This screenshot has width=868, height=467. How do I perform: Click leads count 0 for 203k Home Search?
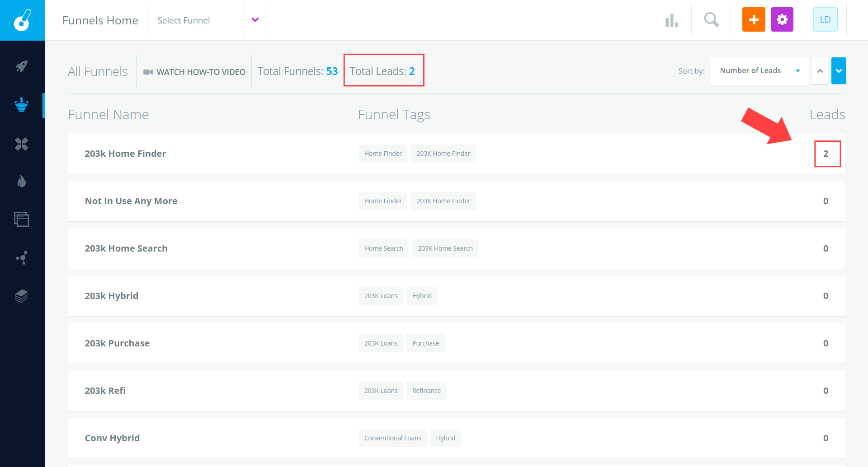pos(826,248)
